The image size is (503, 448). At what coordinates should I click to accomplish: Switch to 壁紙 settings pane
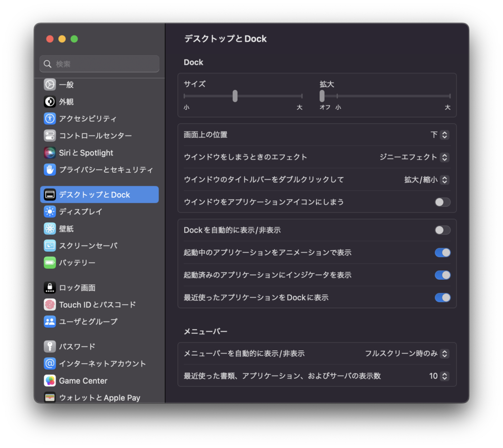pos(99,229)
